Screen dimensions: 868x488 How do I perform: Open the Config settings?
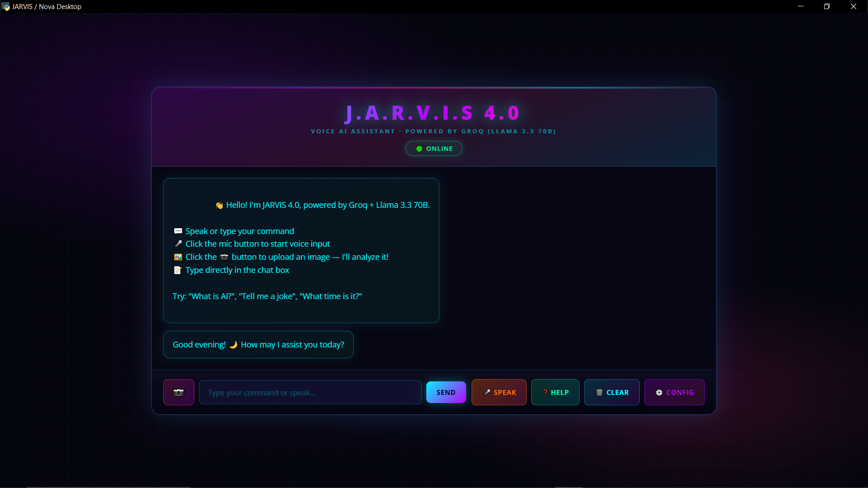pos(675,392)
